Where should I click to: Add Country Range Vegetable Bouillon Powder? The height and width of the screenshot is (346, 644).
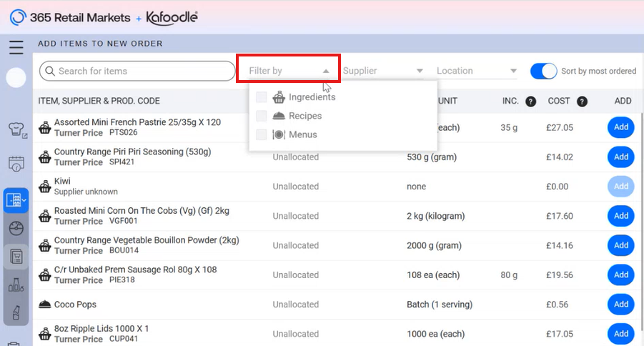coord(621,245)
